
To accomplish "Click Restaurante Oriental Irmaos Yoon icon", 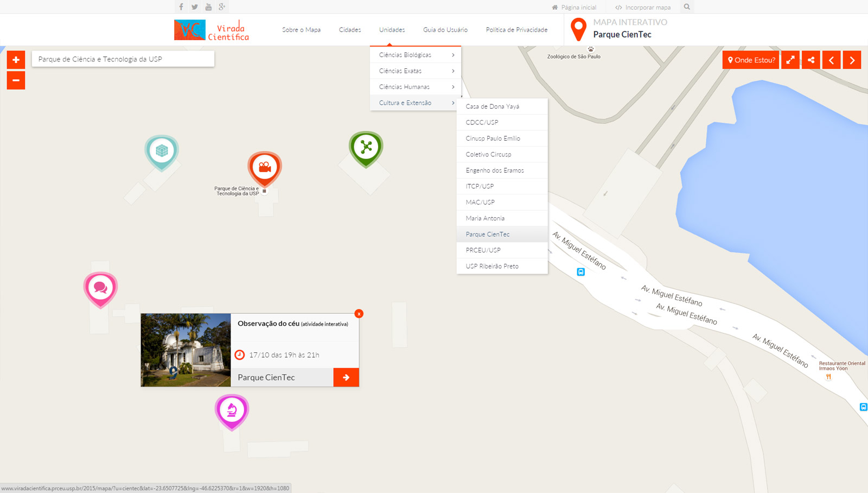I will [828, 377].
